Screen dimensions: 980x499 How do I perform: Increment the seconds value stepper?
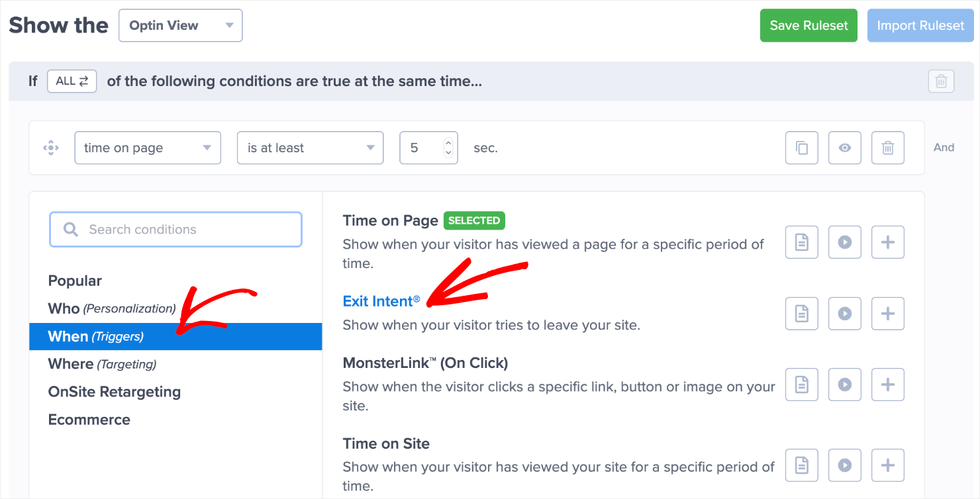click(x=448, y=143)
